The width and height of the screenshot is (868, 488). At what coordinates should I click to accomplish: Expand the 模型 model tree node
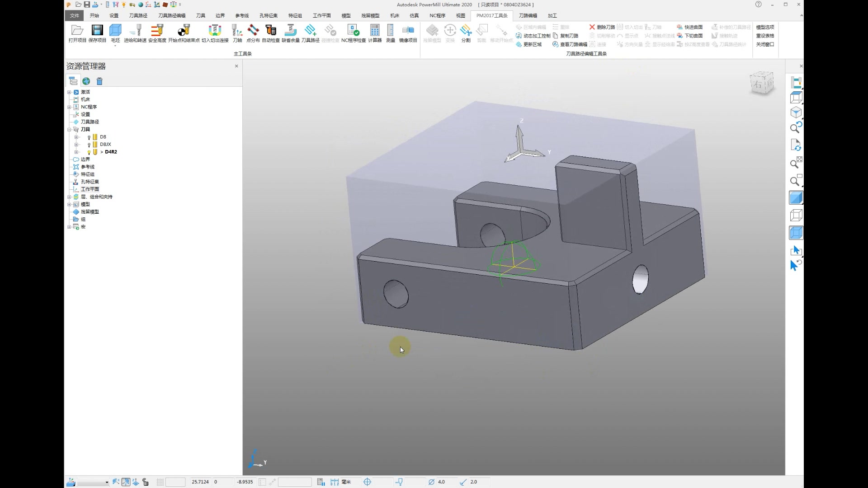point(69,204)
